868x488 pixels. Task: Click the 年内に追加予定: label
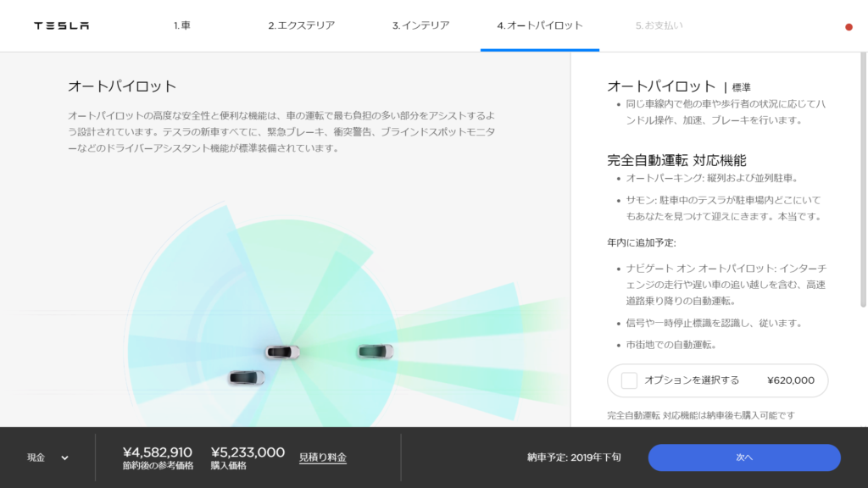pos(642,243)
